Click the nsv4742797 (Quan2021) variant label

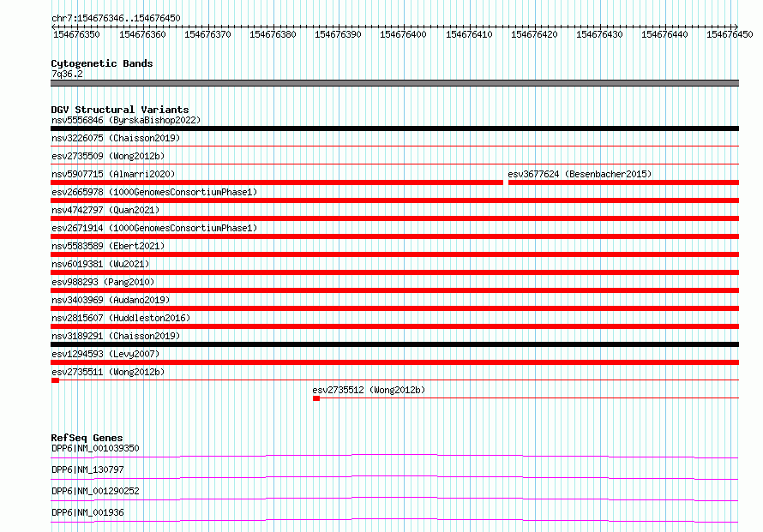pos(105,210)
